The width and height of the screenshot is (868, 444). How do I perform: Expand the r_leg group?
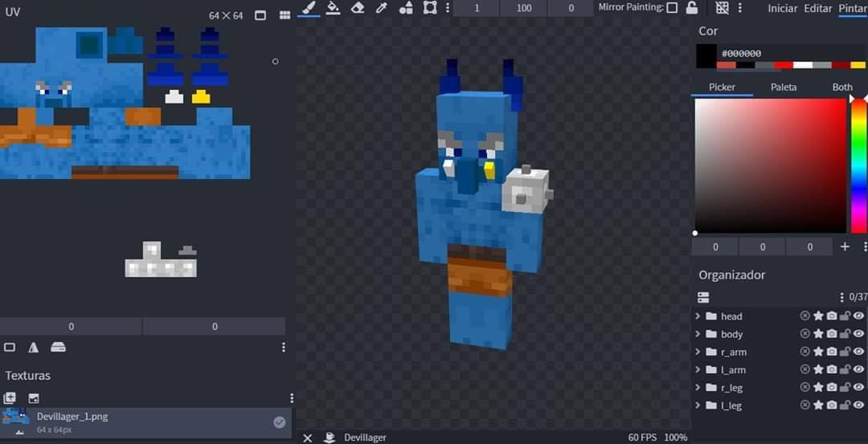click(698, 388)
